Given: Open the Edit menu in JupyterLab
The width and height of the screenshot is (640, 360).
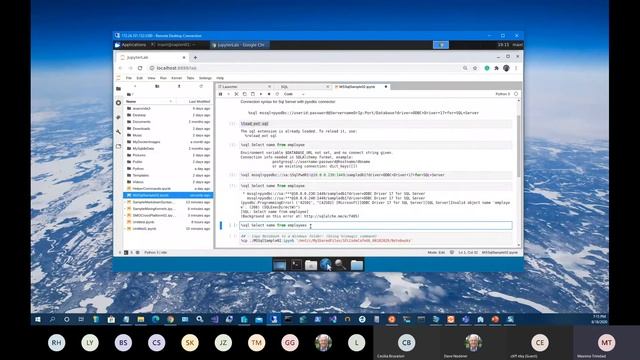Looking at the screenshot, I should [140, 78].
